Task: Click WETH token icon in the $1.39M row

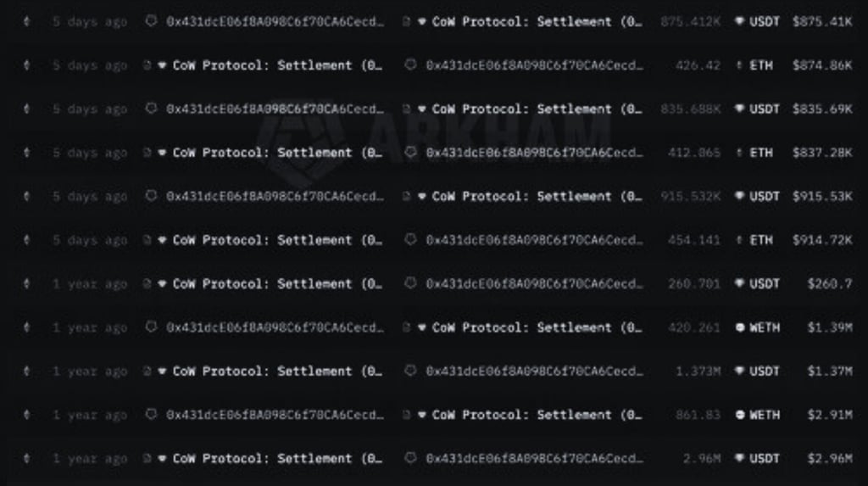Action: click(x=739, y=327)
